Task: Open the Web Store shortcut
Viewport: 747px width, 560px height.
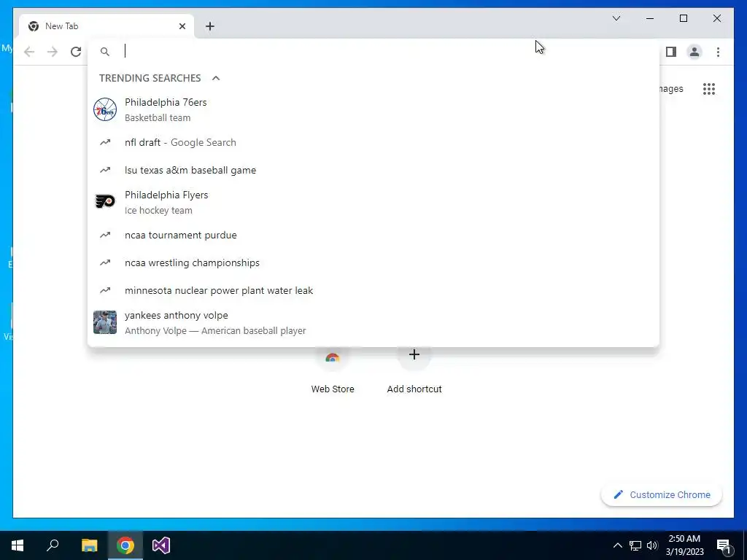Action: point(333,371)
